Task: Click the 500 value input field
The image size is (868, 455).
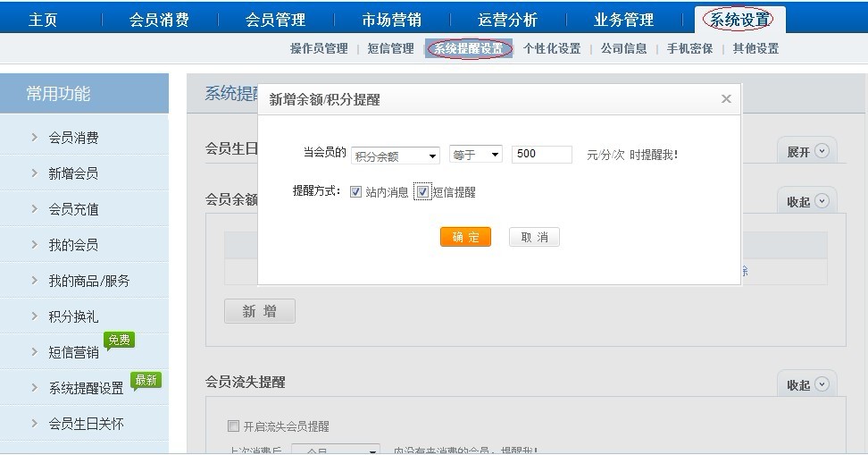Action: click(x=542, y=155)
